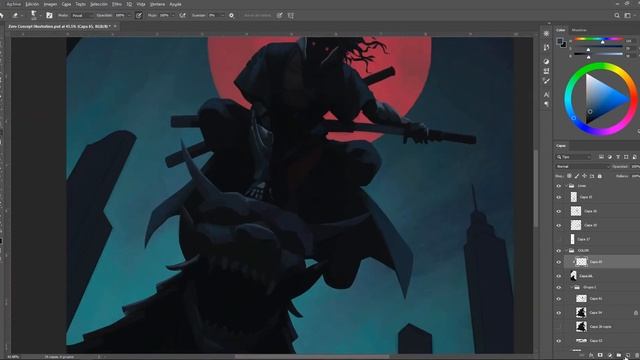This screenshot has width=640, height=360.
Task: Click the canvas vertical scrollbar
Action: pos(536,188)
